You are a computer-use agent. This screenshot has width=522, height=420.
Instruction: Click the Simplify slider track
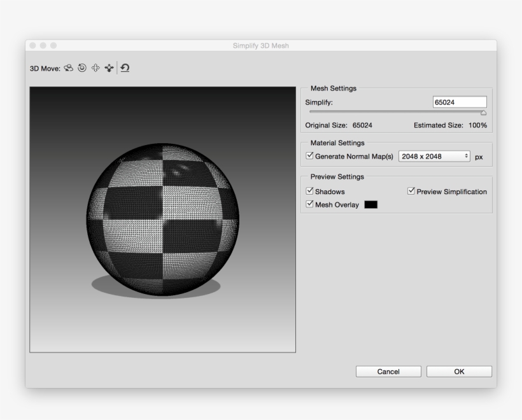[x=395, y=111]
